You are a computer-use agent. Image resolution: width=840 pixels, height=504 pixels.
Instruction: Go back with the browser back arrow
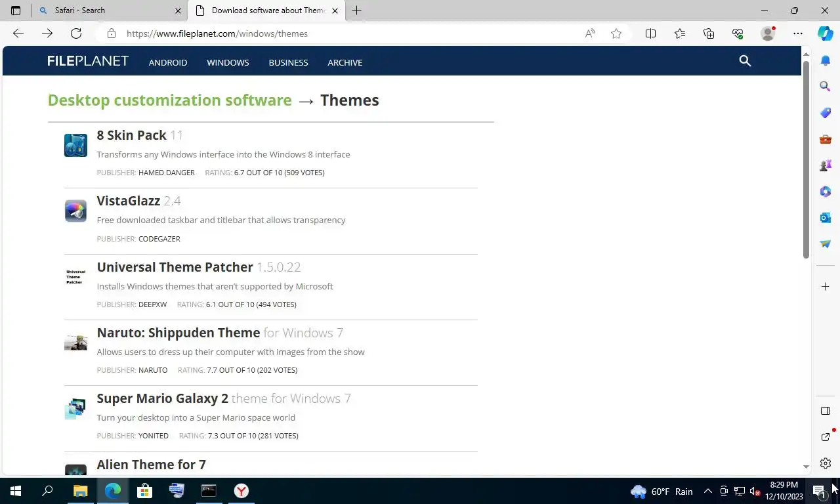(x=18, y=33)
